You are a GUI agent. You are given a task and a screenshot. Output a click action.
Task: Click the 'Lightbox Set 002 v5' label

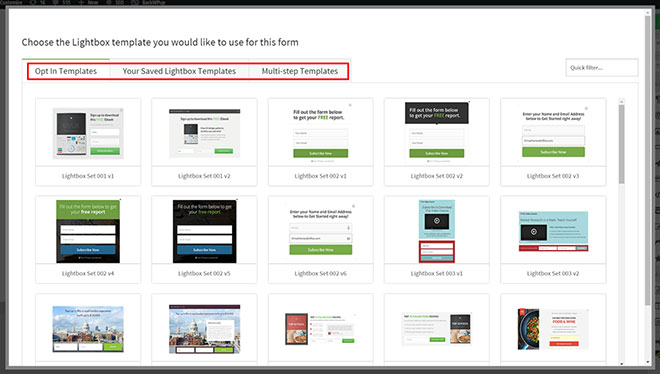coord(204,273)
